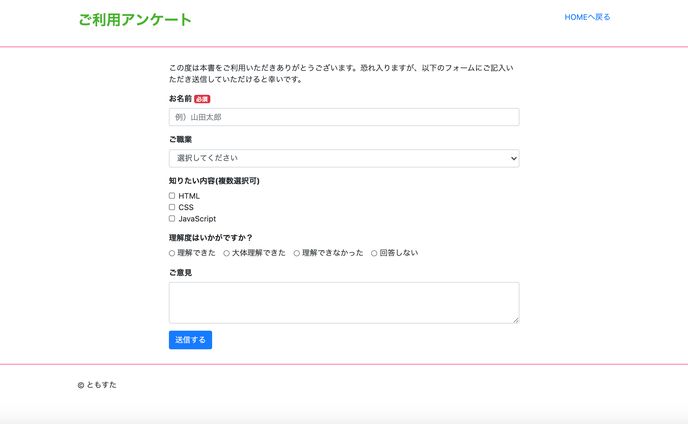The height and width of the screenshot is (424, 688).
Task: Open the ご職業 dropdown
Action: [344, 158]
